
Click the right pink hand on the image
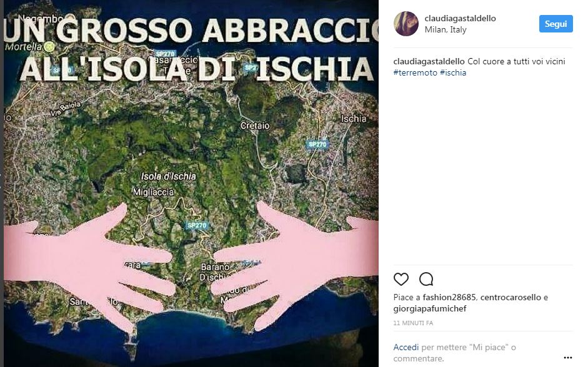pyautogui.click(x=292, y=262)
